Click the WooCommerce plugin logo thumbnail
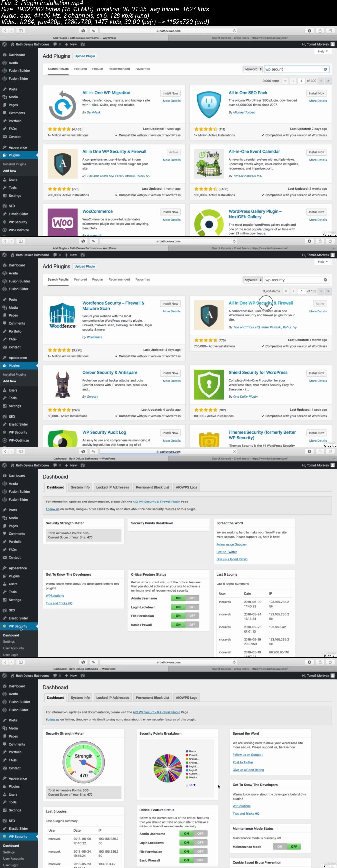 62,222
